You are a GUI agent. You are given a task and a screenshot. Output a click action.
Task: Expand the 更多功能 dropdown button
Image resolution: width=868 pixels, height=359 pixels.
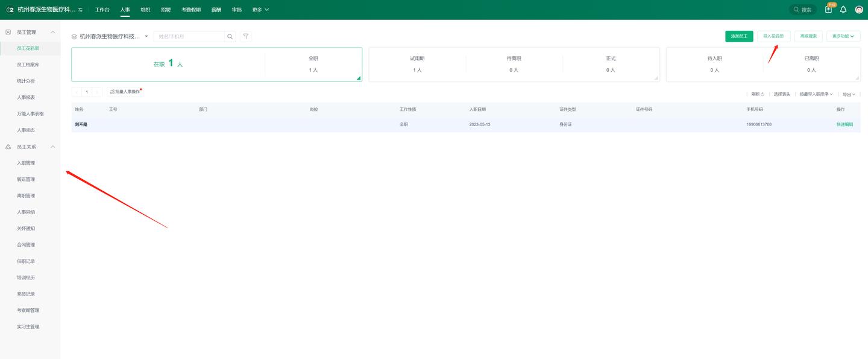coord(843,36)
